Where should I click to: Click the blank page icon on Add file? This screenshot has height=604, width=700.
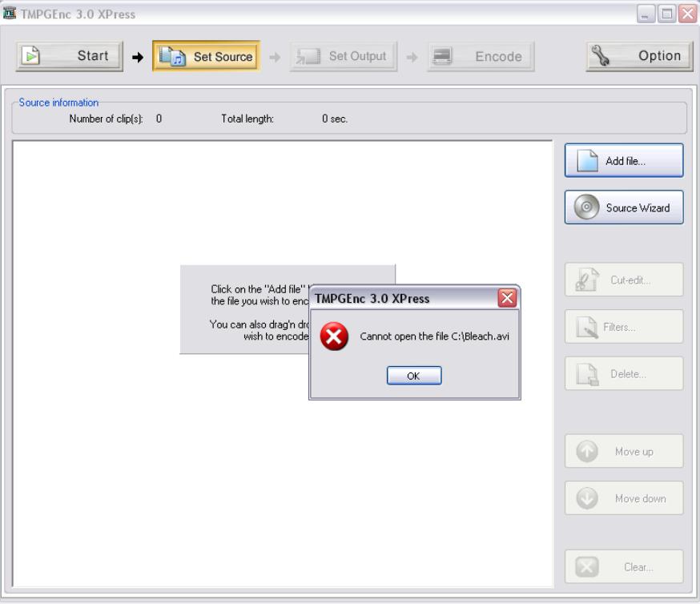[x=587, y=161]
